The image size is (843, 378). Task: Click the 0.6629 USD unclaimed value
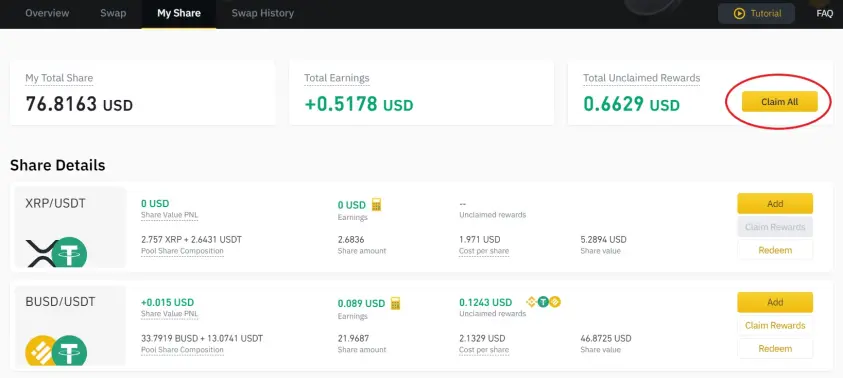click(631, 104)
